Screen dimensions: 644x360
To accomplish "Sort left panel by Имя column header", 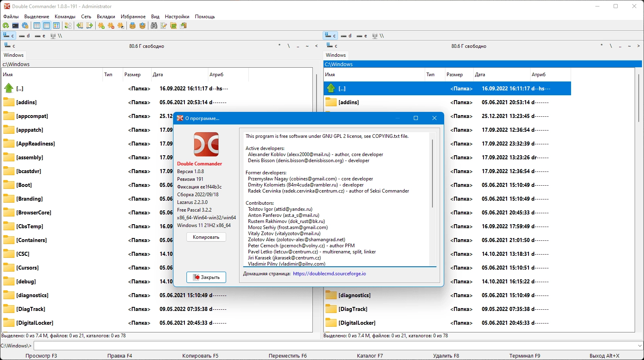I will pyautogui.click(x=52, y=75).
